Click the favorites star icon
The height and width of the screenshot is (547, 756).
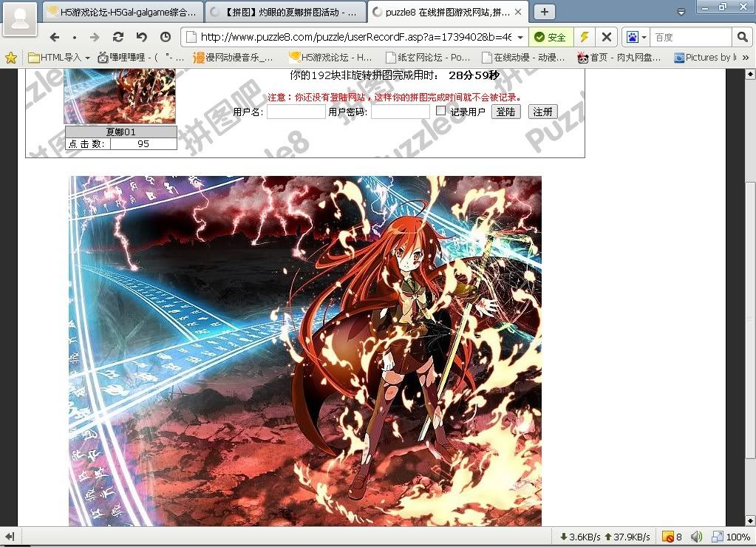10,58
